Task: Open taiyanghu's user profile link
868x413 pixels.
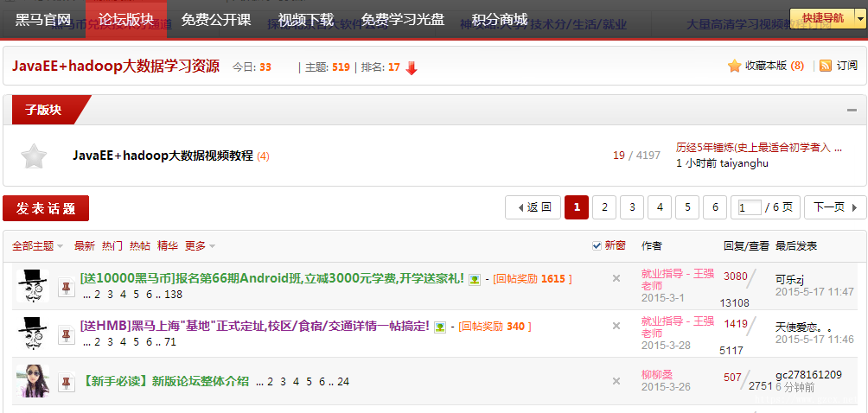Action: pos(744,163)
